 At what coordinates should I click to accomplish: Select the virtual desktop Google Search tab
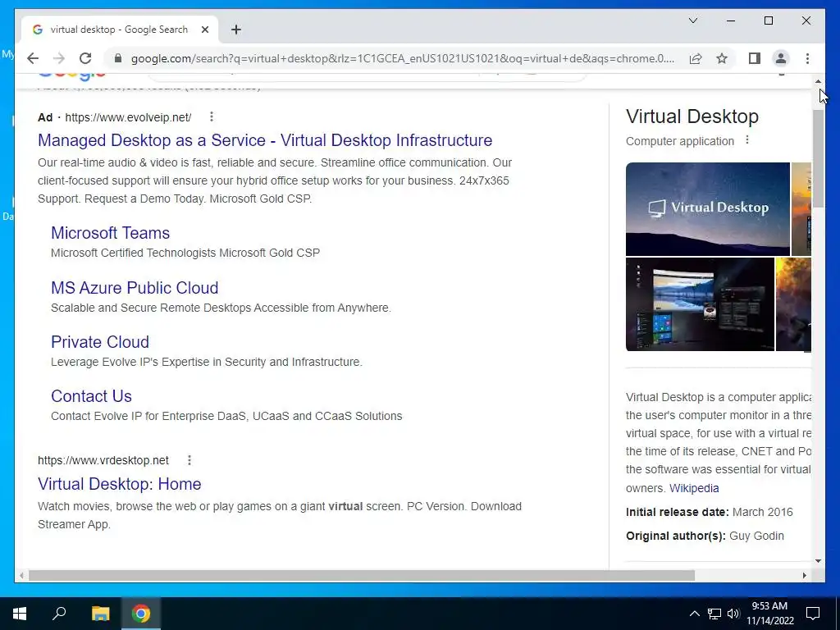[120, 30]
